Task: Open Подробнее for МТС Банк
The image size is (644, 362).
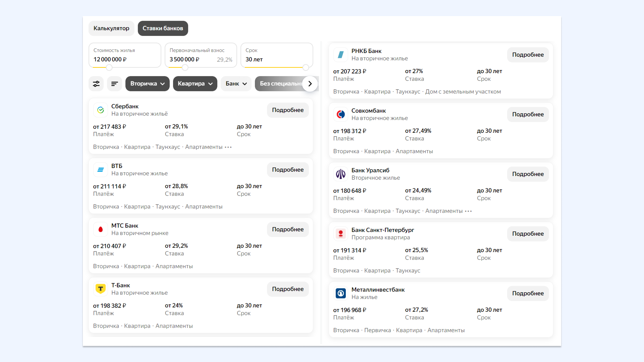Action: click(x=288, y=230)
